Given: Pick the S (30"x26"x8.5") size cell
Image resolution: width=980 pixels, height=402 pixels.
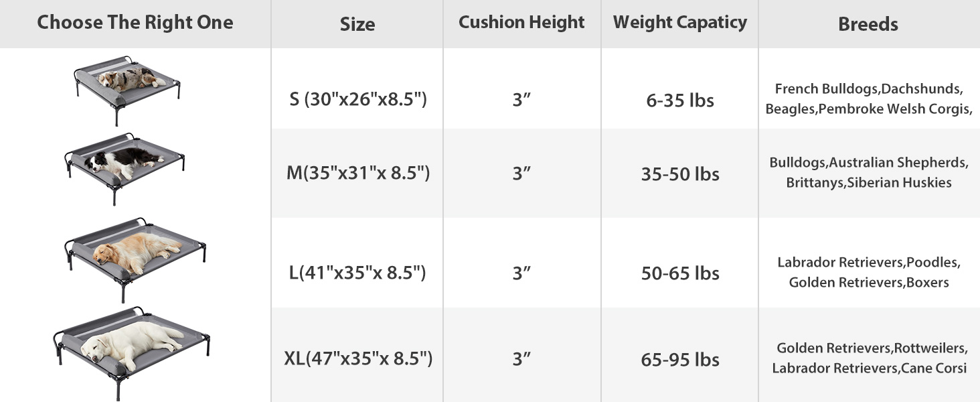Looking at the screenshot, I should click(x=357, y=100).
